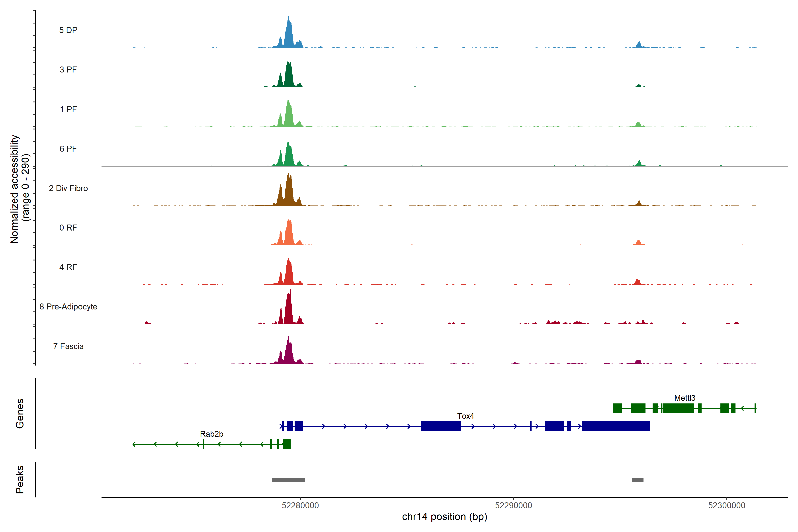798x532 pixels.
Task: Click the Genes panel label
Action: tap(20, 414)
